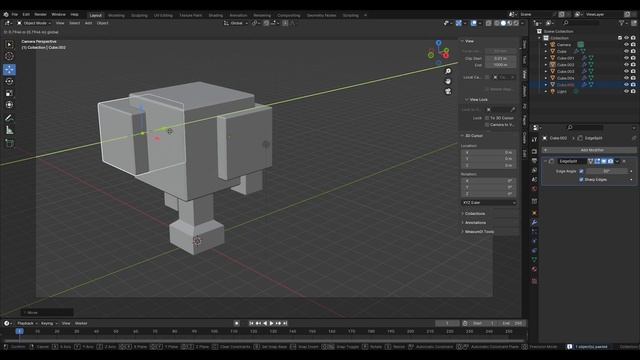Click the pan view hand icon
This screenshot has width=640, height=360.
point(448,81)
